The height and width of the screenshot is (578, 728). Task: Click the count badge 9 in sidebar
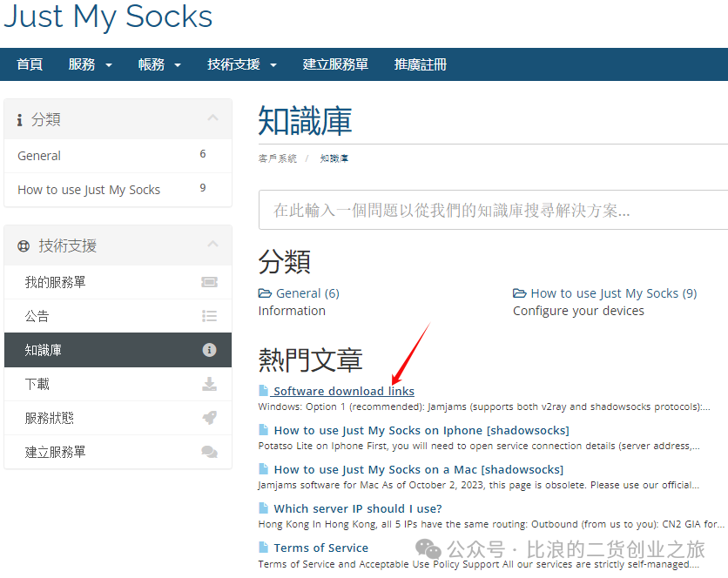203,188
